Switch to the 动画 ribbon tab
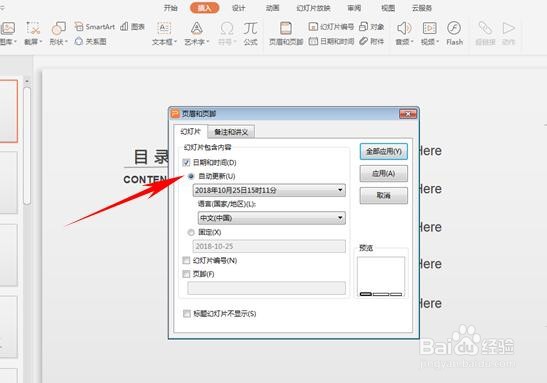The image size is (547, 383). tap(272, 8)
